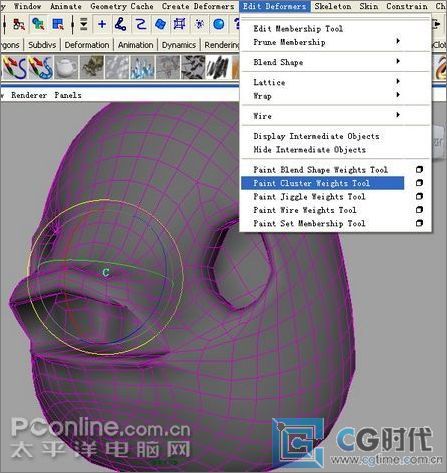Open the Geometry Cache menu

[x=122, y=6]
